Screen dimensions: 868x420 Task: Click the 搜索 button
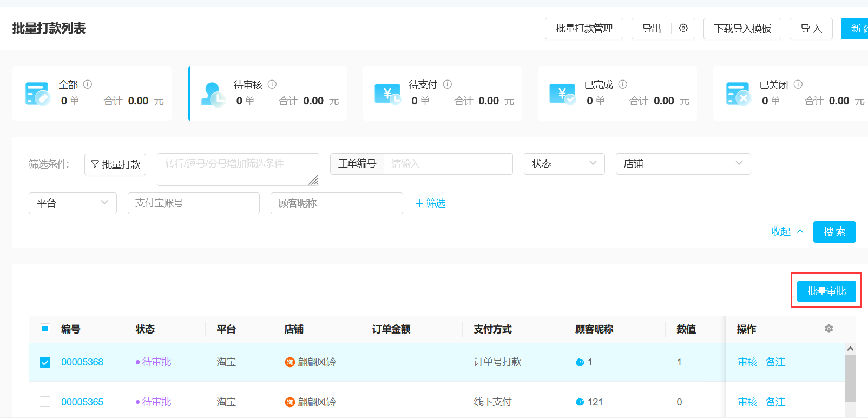[x=834, y=232]
